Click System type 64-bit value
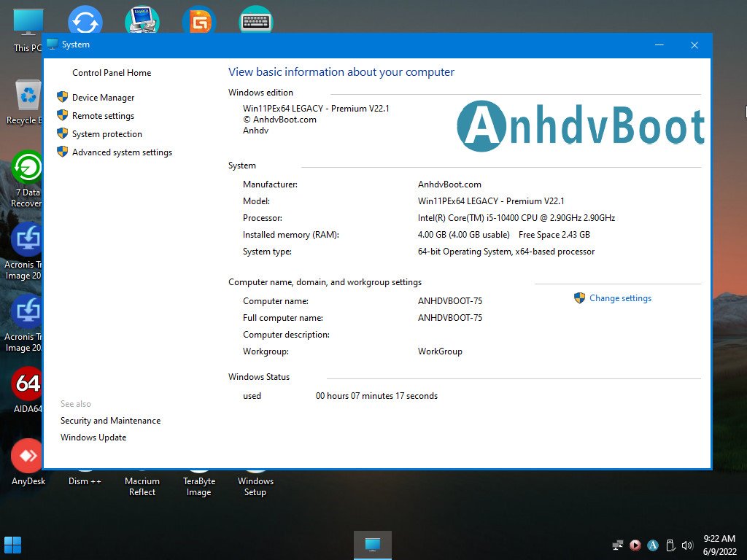Screen dimensions: 747x560 pos(506,252)
